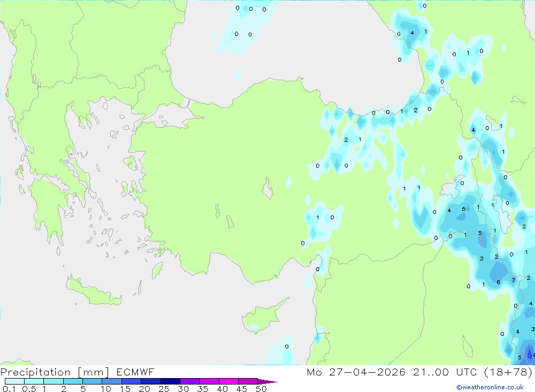The image size is (535, 392).
Task: Click the above-50 arrow tip of the legend
Action: pyautogui.click(x=267, y=381)
